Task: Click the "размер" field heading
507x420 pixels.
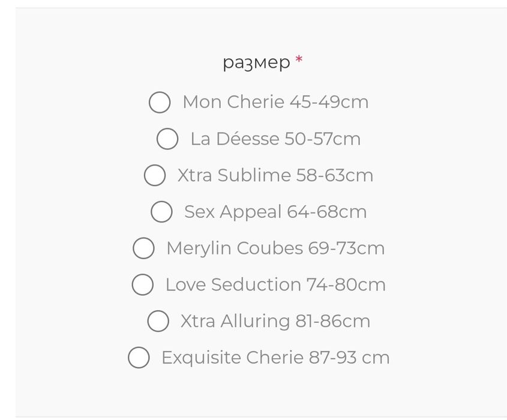Action: pos(256,62)
